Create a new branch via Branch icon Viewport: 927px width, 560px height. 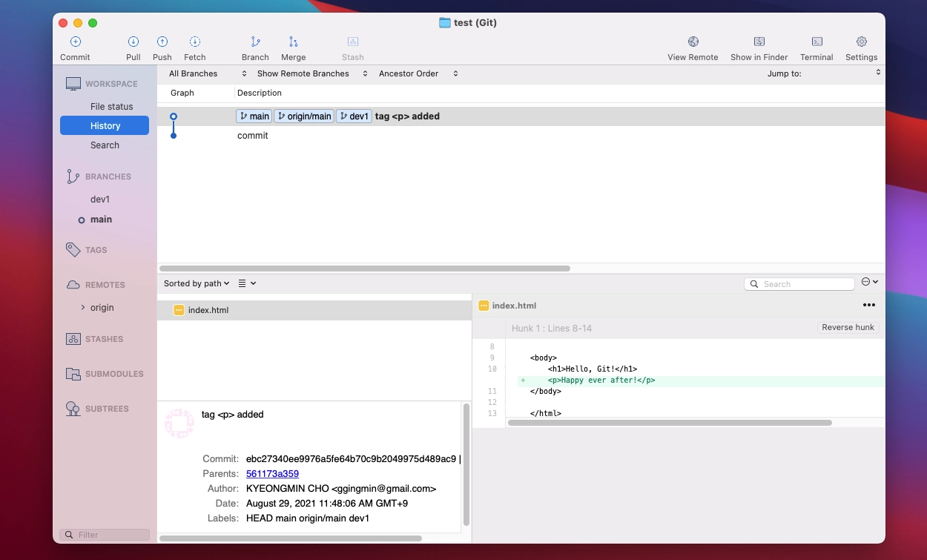pyautogui.click(x=255, y=42)
